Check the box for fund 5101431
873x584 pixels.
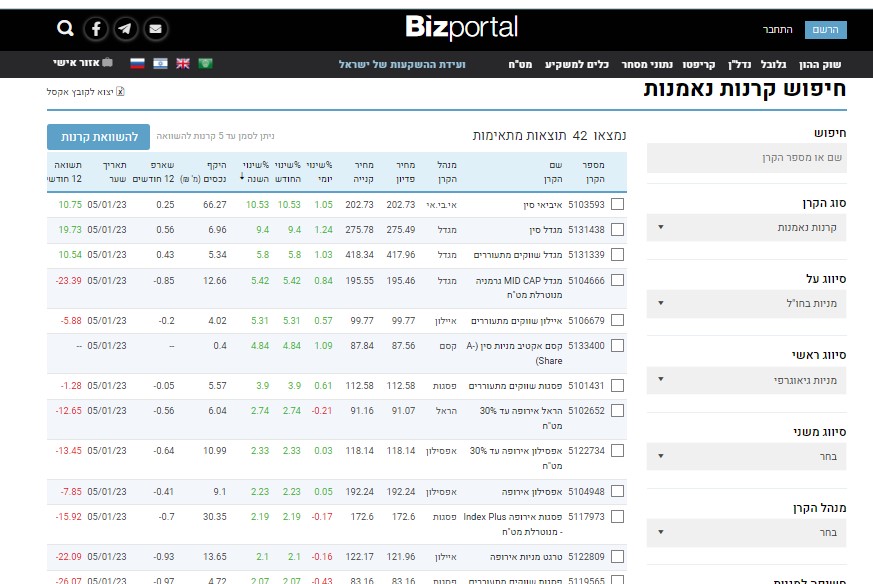click(617, 385)
